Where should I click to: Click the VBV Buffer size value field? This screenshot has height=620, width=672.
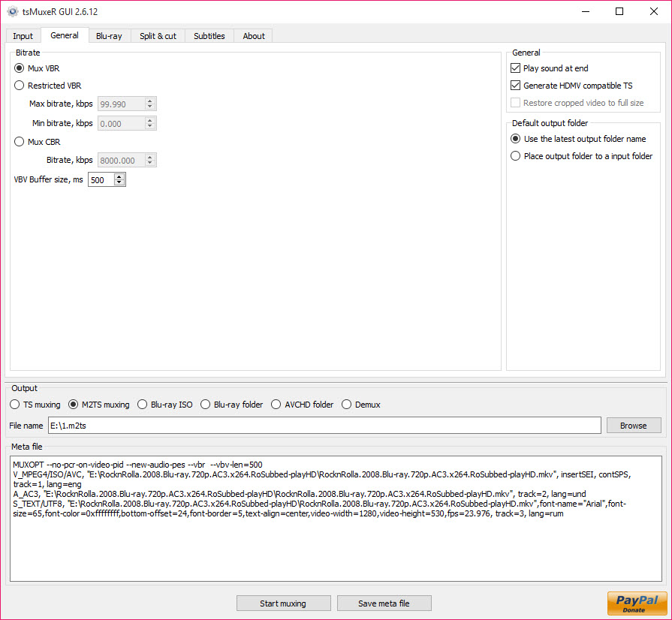tap(101, 179)
